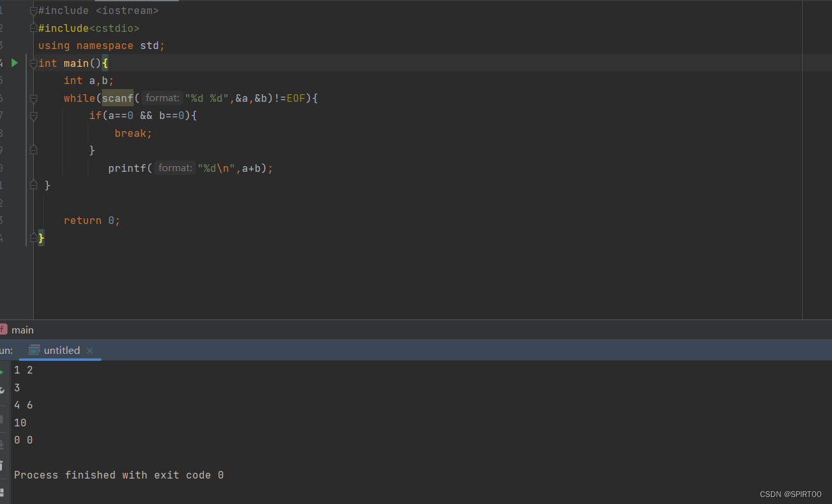Image resolution: width=832 pixels, height=504 pixels.
Task: Click 'using namespace std;' line
Action: point(102,46)
